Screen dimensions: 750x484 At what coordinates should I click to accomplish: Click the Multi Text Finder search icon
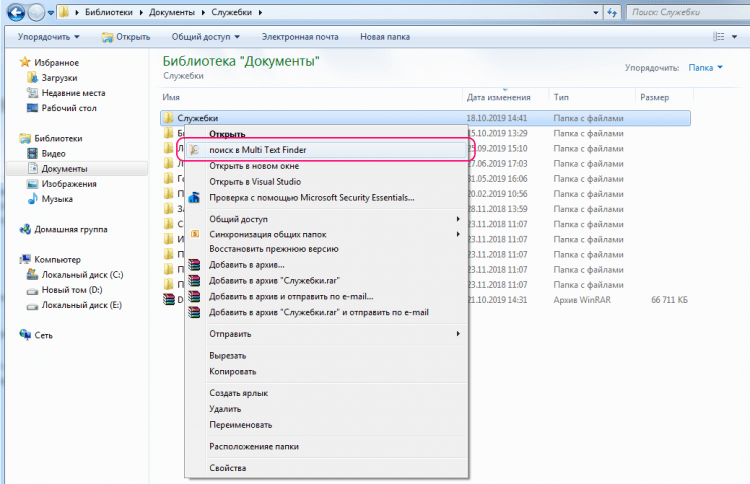click(195, 149)
